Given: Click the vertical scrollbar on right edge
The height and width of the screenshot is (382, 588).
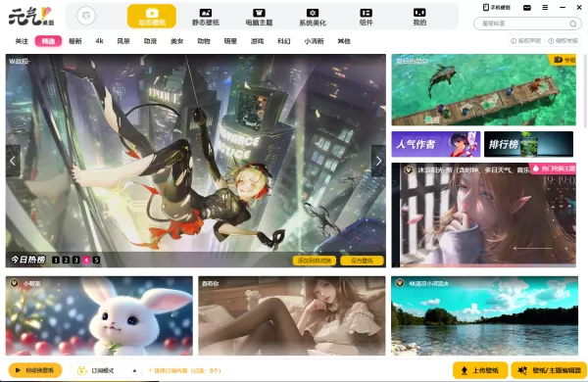Looking at the screenshot, I should pos(585,92).
